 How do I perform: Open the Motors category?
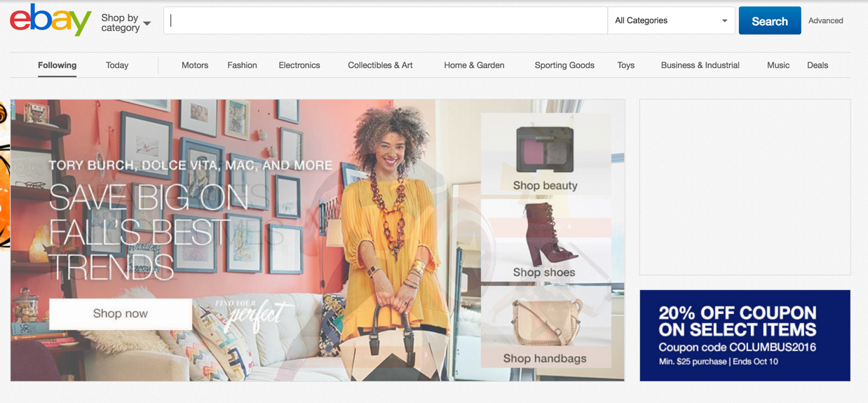(x=195, y=65)
